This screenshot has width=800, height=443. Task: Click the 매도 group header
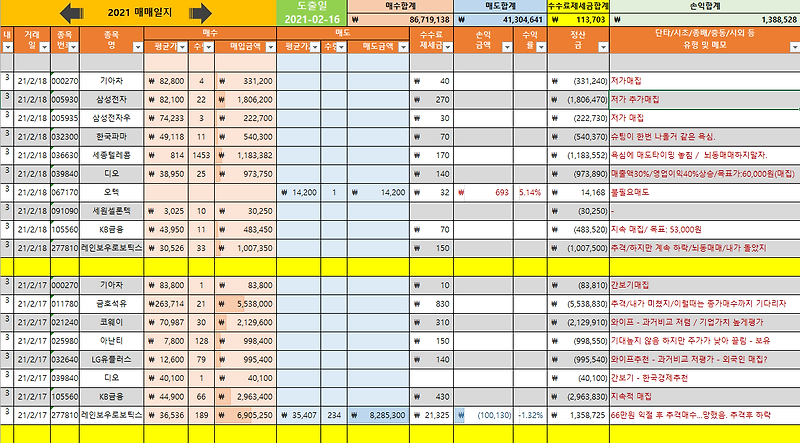[343, 33]
